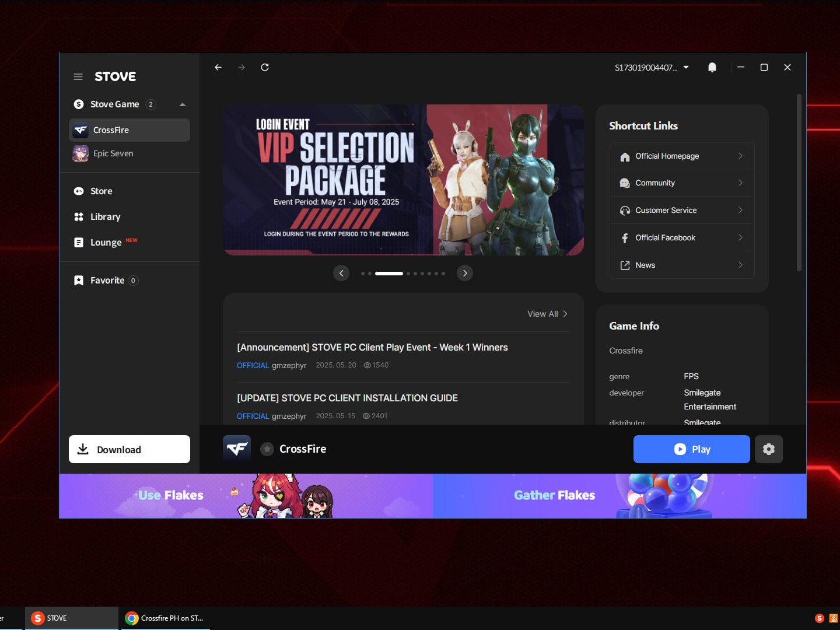Toggle CrossFire favorite star
The width and height of the screenshot is (840, 630).
267,449
